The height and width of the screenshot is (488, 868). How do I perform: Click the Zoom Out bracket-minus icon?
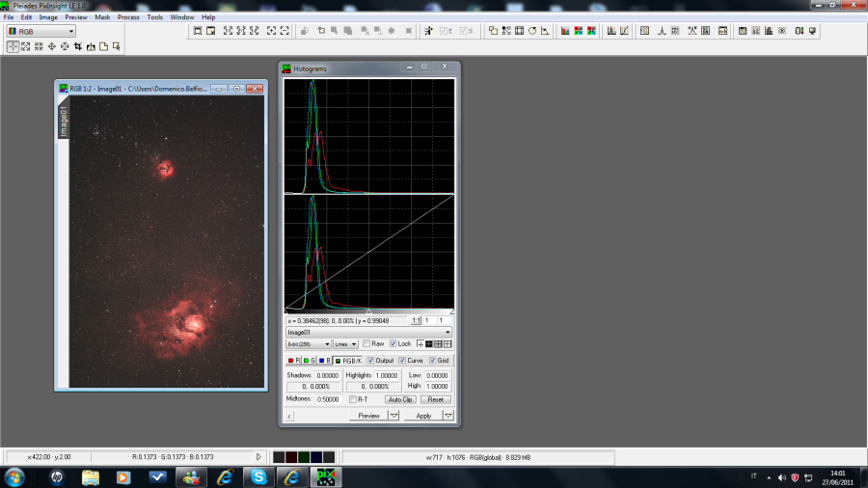(285, 31)
